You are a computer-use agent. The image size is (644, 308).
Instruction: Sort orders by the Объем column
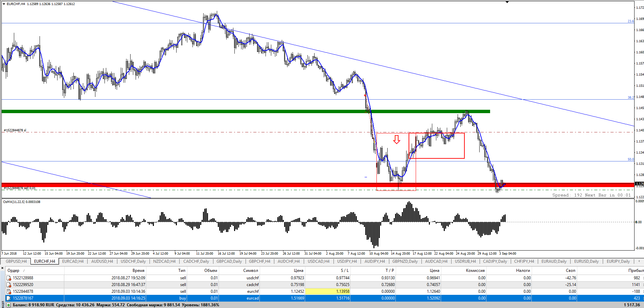pos(203,270)
